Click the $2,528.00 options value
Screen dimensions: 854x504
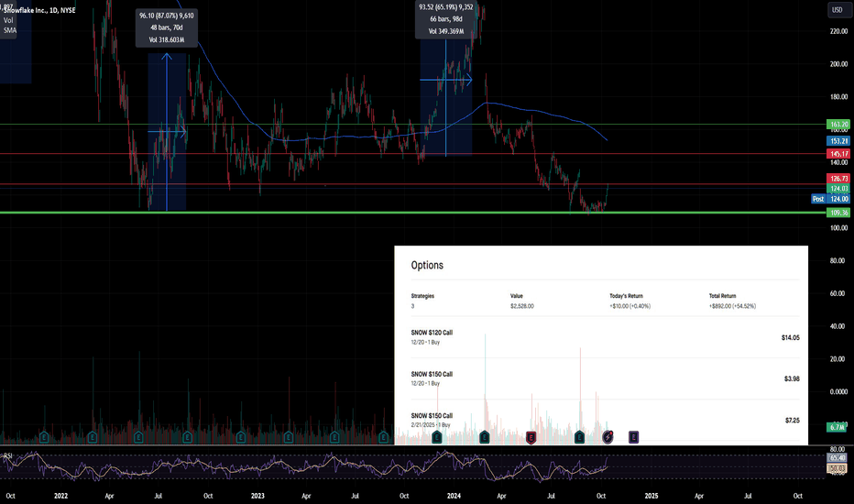click(x=521, y=306)
